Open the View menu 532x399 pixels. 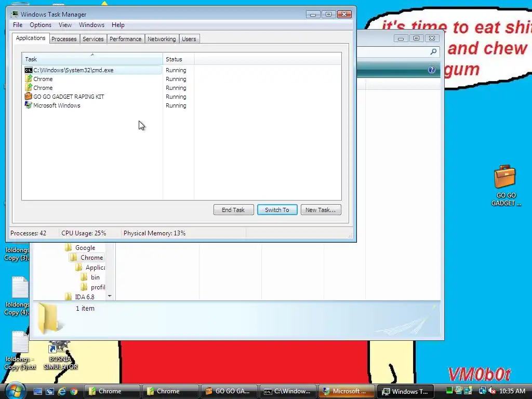point(65,25)
